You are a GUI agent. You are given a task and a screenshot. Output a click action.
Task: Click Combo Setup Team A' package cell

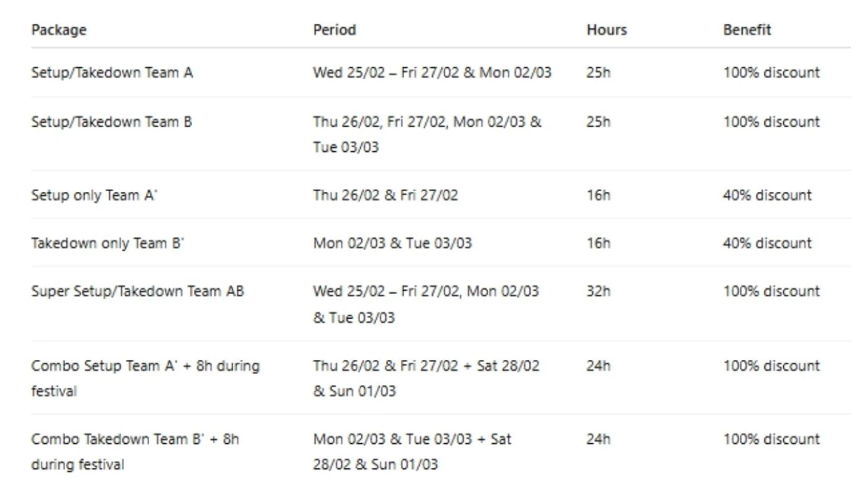[x=145, y=378]
